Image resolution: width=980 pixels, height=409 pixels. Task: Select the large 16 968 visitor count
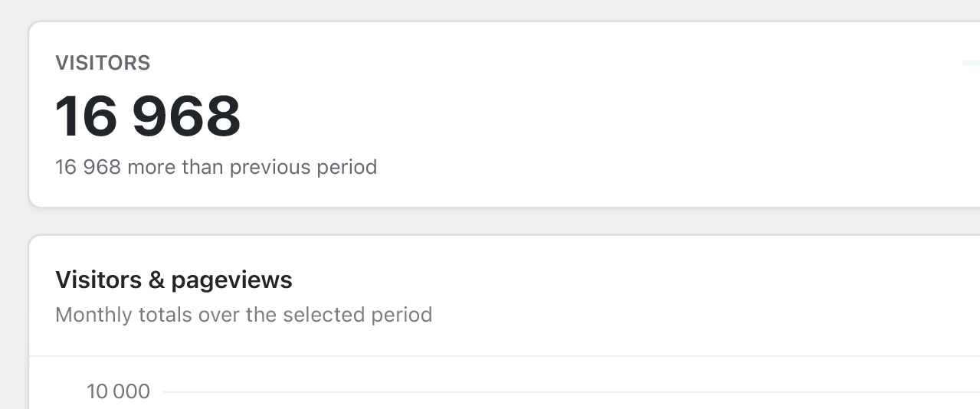(x=148, y=116)
